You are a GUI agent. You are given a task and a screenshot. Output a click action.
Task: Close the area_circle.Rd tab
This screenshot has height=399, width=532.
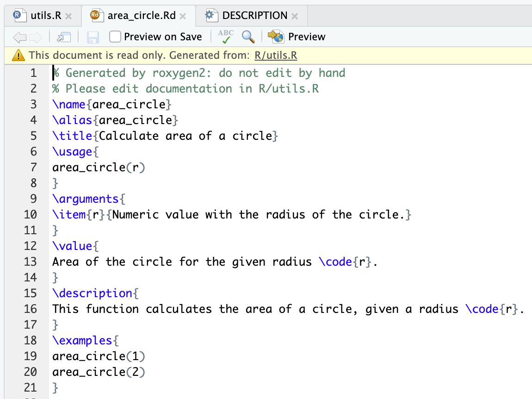click(183, 16)
